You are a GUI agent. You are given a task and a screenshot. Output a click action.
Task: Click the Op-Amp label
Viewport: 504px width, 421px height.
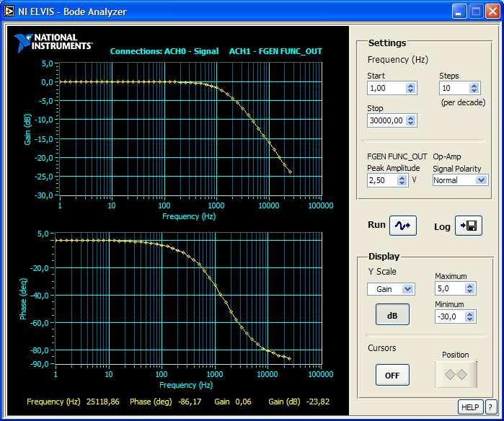click(447, 156)
